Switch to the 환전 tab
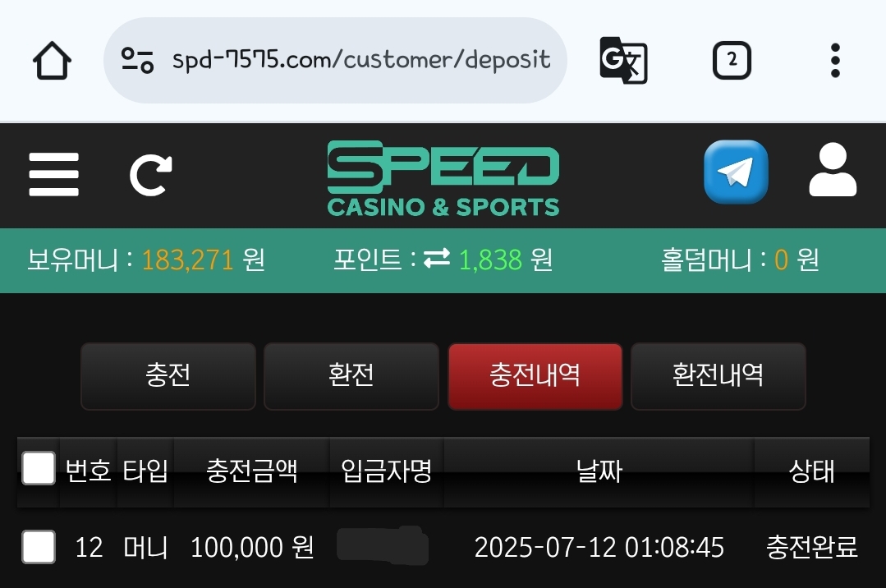 tap(351, 376)
